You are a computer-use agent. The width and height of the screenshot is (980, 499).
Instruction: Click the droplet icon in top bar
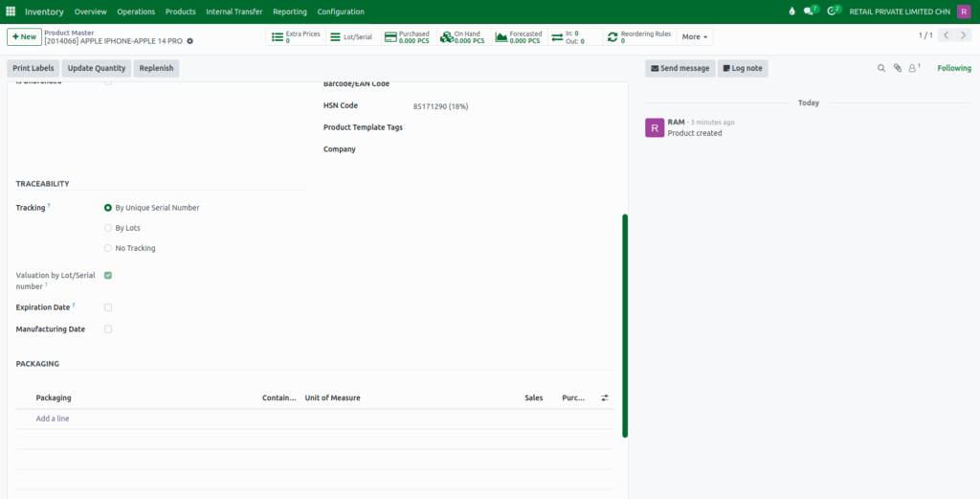coord(791,11)
